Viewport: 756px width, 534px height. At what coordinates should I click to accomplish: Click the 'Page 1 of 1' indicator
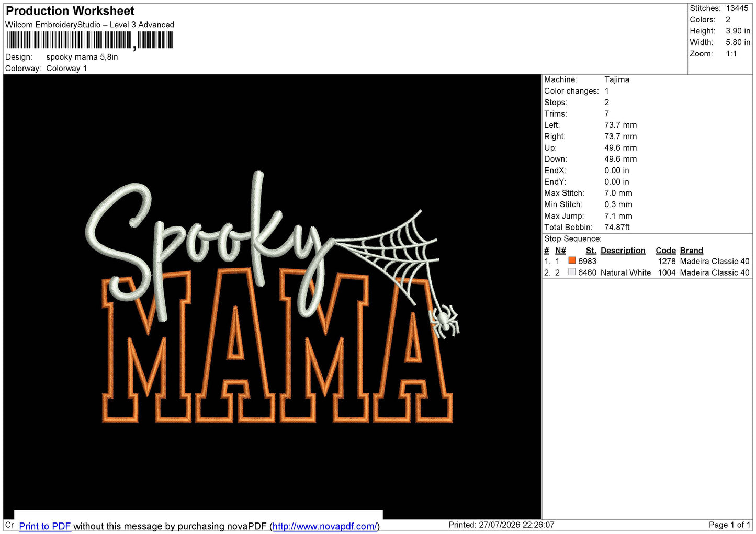coord(729,525)
